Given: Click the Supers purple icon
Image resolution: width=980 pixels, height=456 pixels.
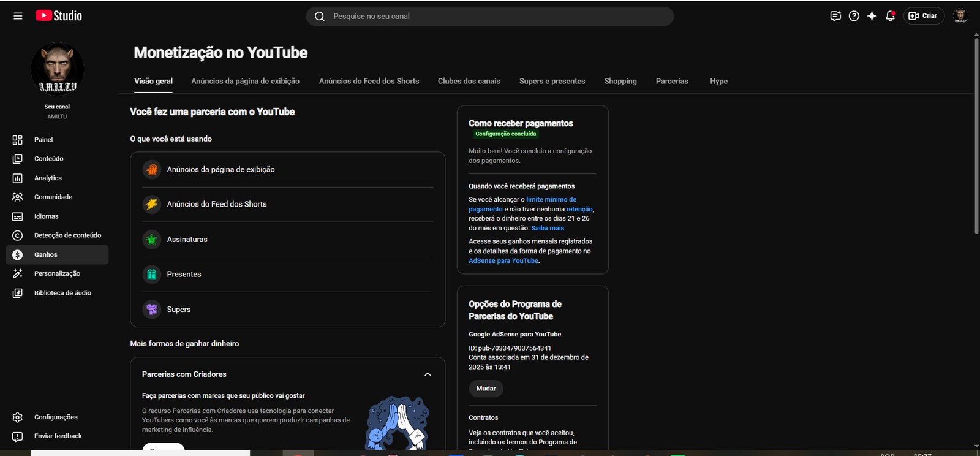Looking at the screenshot, I should coord(152,310).
